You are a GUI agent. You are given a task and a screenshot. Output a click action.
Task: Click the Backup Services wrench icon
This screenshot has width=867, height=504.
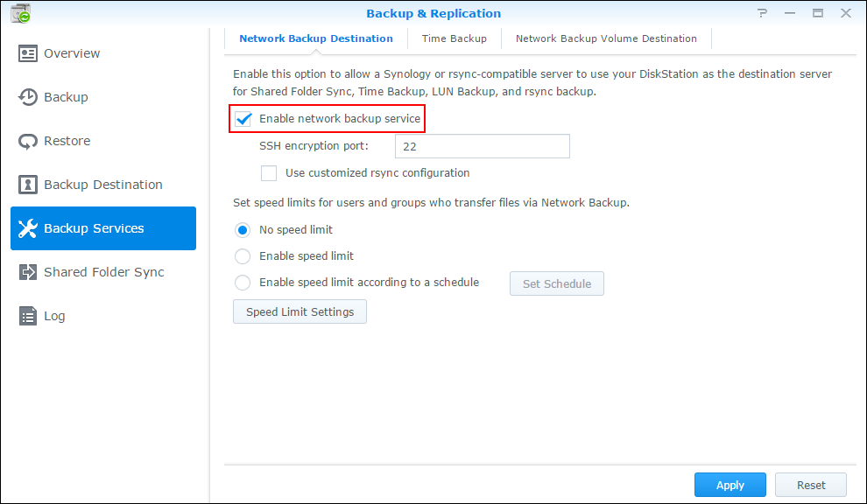[x=28, y=228]
